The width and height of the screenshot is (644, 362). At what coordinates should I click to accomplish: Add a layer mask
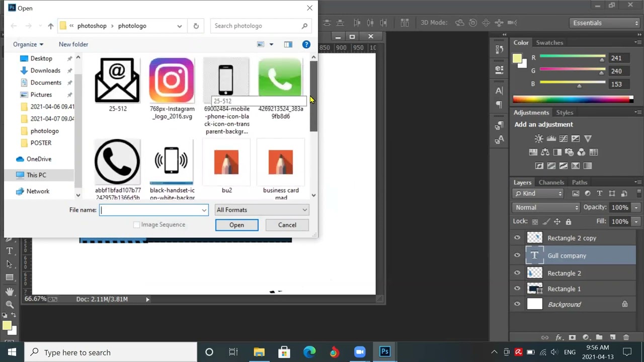tap(572, 337)
